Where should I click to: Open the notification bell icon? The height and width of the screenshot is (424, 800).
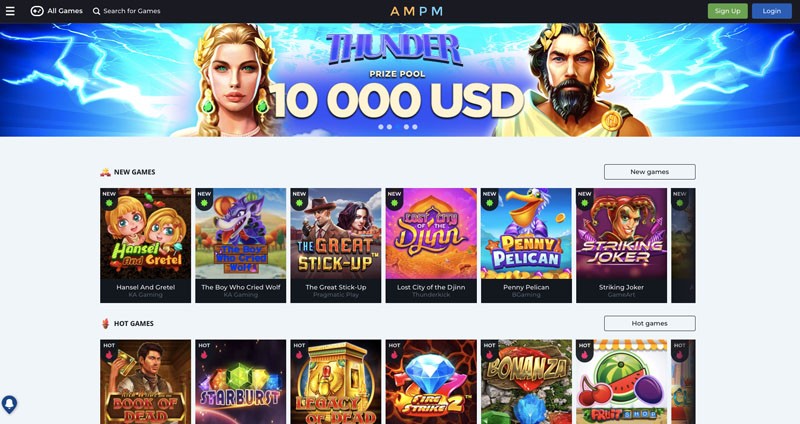pos(9,405)
